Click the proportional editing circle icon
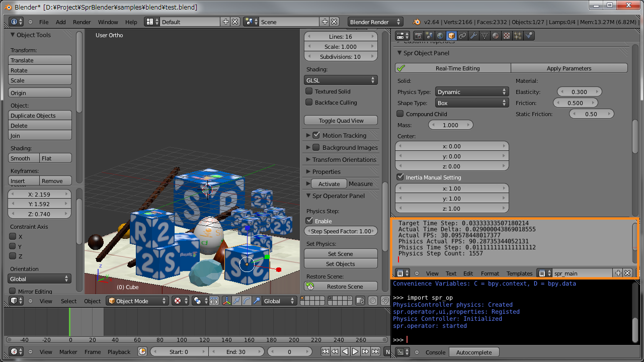The height and width of the screenshot is (362, 644). pos(372,301)
